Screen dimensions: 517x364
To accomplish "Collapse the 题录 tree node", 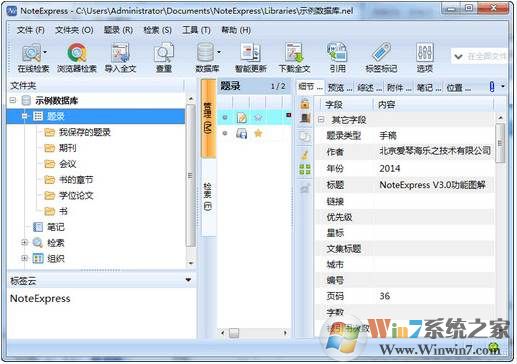I will 24,116.
